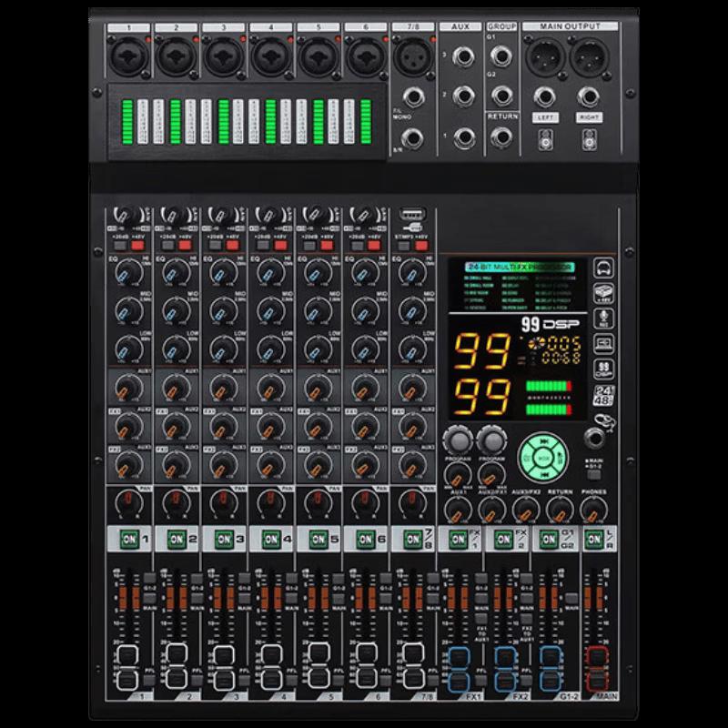Enable PFL on channel 1
728x728 pixels.
point(149,681)
